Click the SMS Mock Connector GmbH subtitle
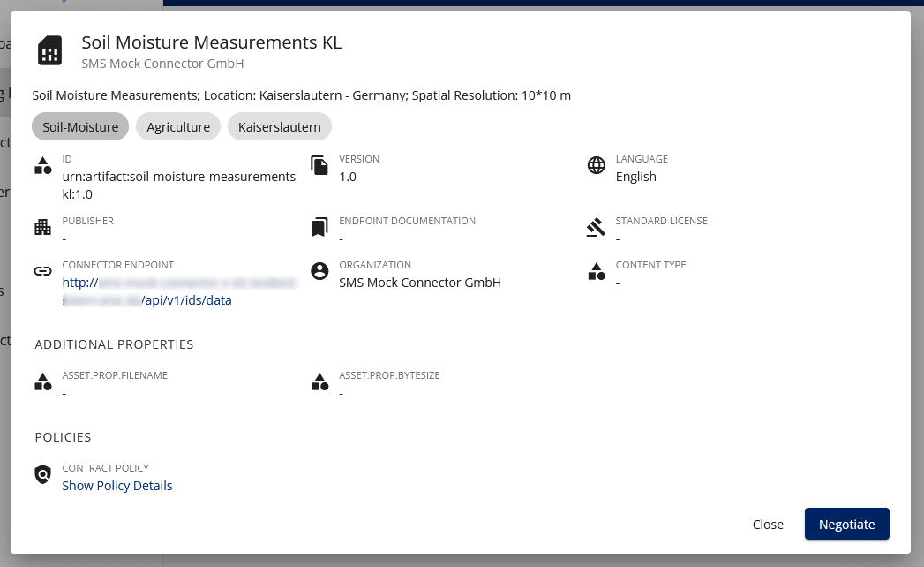The height and width of the screenshot is (567, 924). (x=162, y=64)
